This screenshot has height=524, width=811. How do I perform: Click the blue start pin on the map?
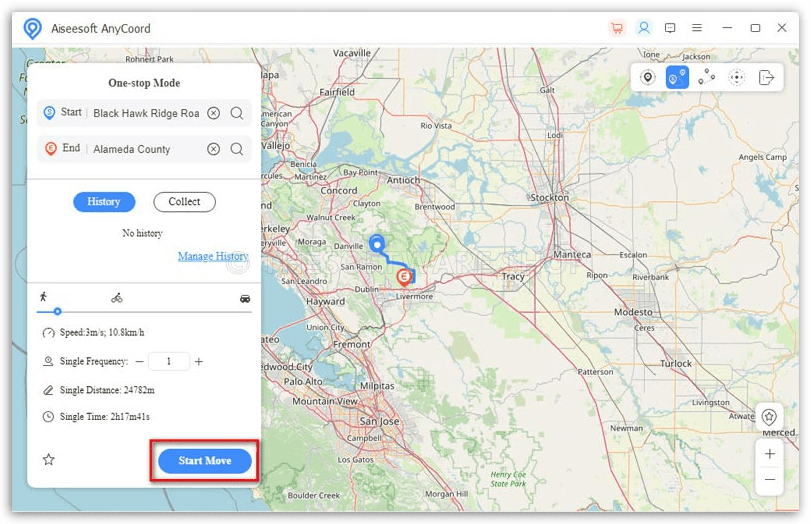[377, 244]
